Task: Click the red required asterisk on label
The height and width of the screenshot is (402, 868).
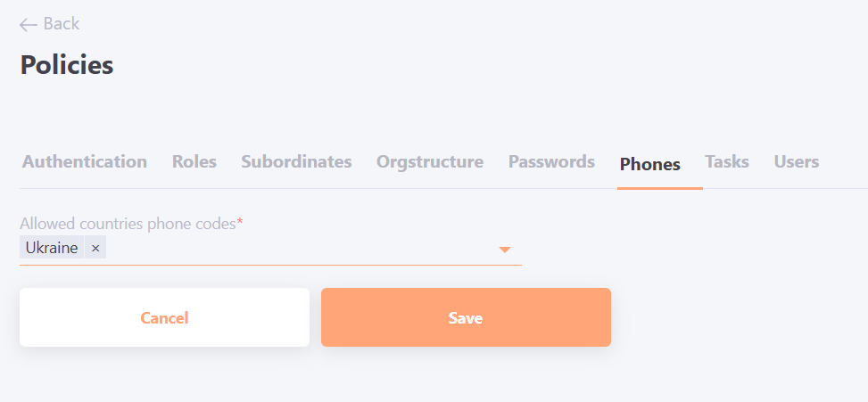Action: click(x=240, y=223)
